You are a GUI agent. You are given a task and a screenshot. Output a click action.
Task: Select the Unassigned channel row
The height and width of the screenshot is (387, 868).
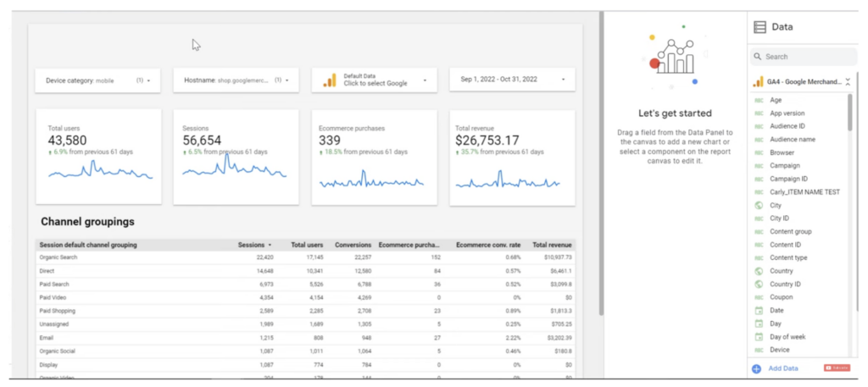305,324
